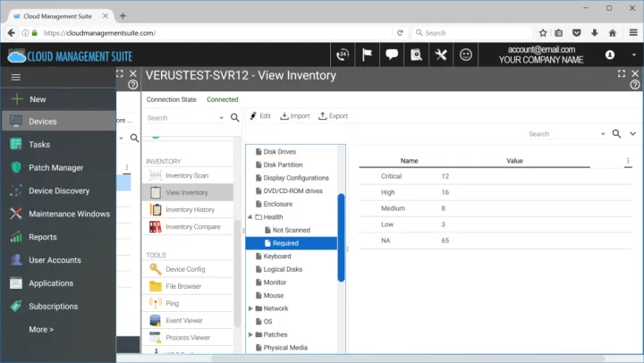Click the flag icon in top header

click(368, 55)
